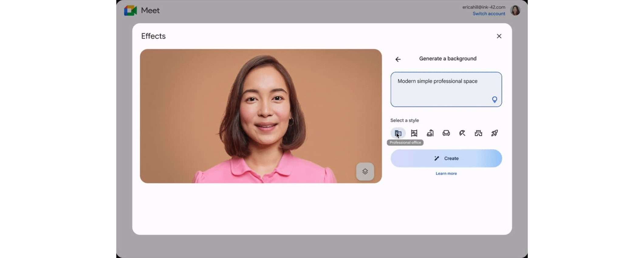
Task: Click the camera video preview
Action: pyautogui.click(x=261, y=116)
